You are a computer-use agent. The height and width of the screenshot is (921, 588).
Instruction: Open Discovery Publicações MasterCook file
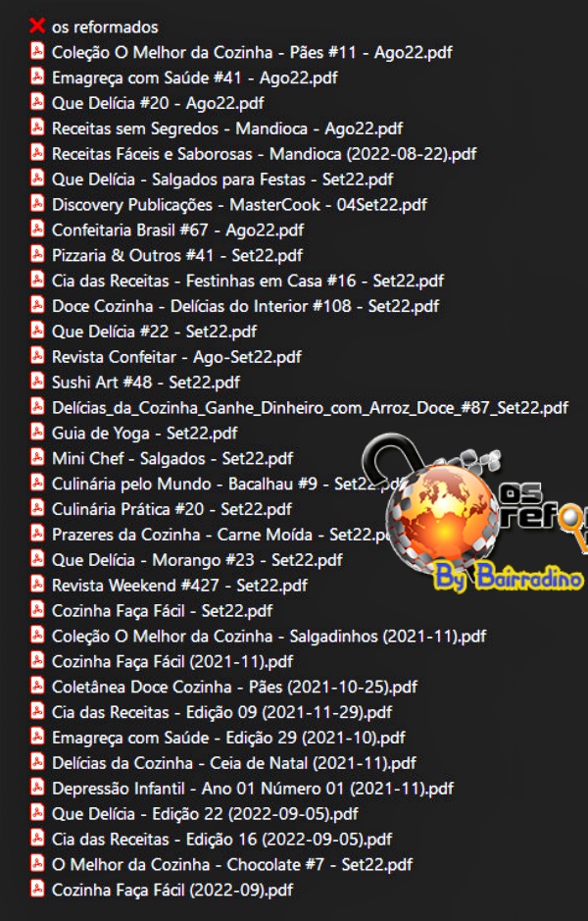239,204
